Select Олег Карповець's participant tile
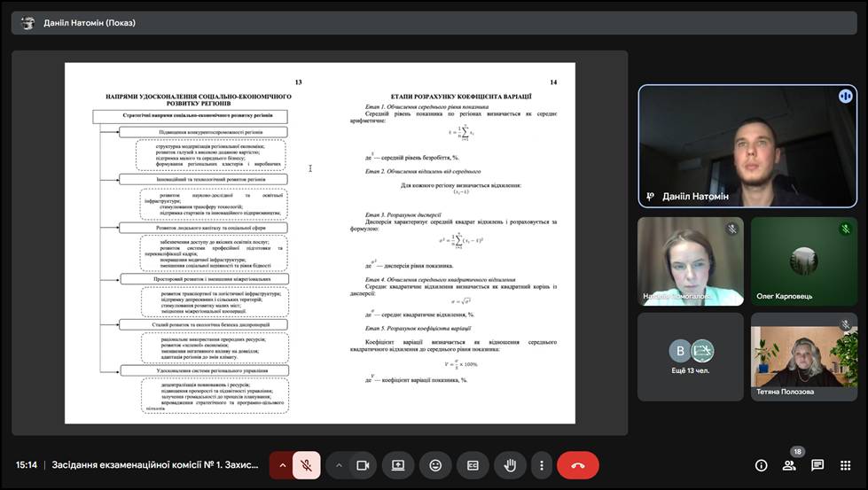This screenshot has height=490, width=868. point(803,261)
